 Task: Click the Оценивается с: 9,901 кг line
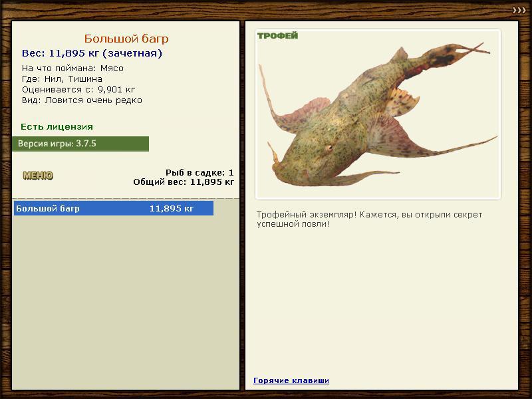[x=78, y=90]
